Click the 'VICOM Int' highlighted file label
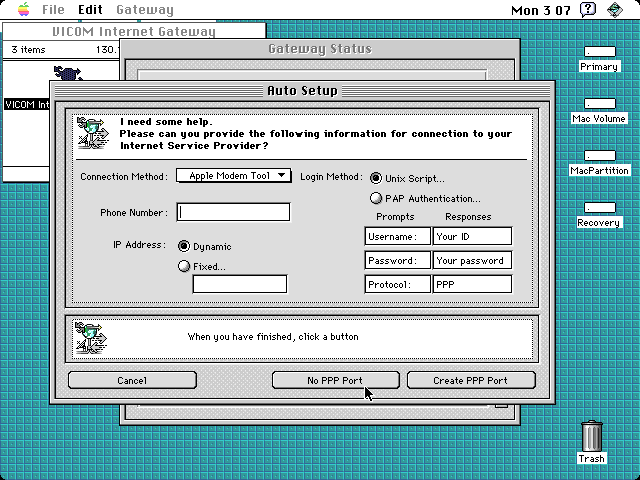The height and width of the screenshot is (480, 640). [27, 104]
